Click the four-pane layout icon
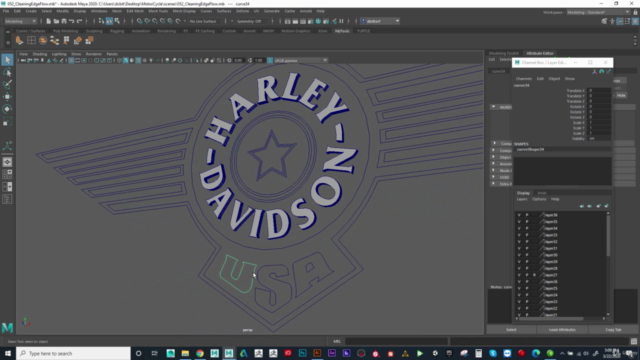 click(x=7, y=174)
